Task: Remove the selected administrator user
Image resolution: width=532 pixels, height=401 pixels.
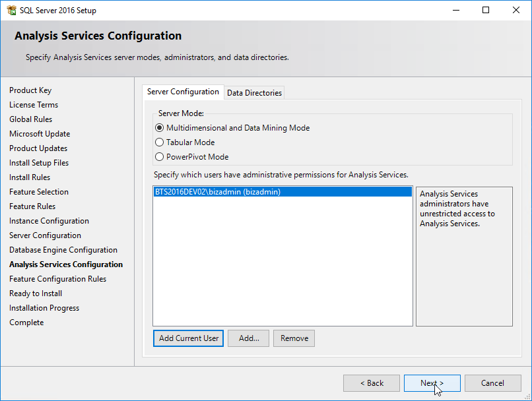Action: [x=294, y=338]
